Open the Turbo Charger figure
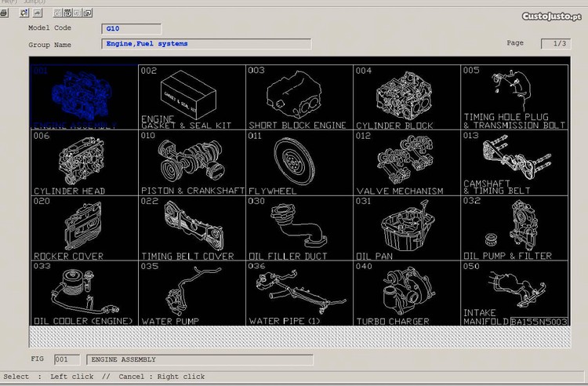The width and height of the screenshot is (588, 386). pos(406,293)
